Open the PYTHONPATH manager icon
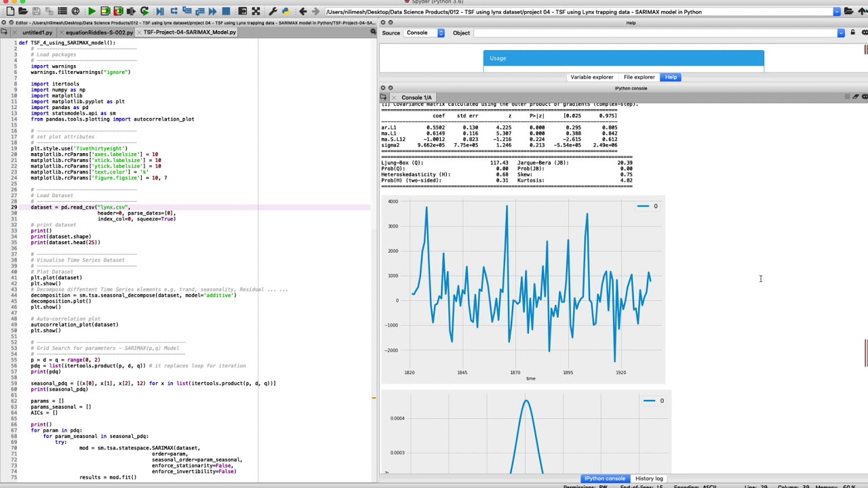Image resolution: width=868 pixels, height=488 pixels. click(285, 12)
